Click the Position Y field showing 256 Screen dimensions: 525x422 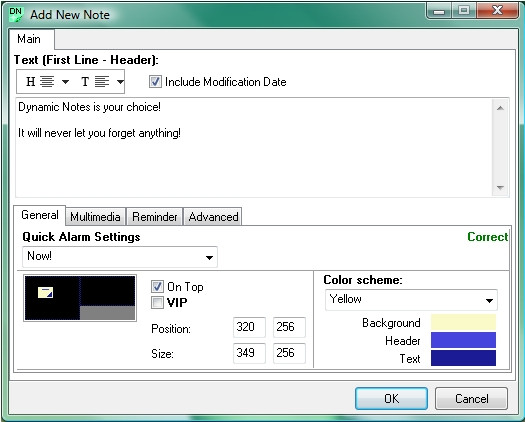[x=289, y=327]
